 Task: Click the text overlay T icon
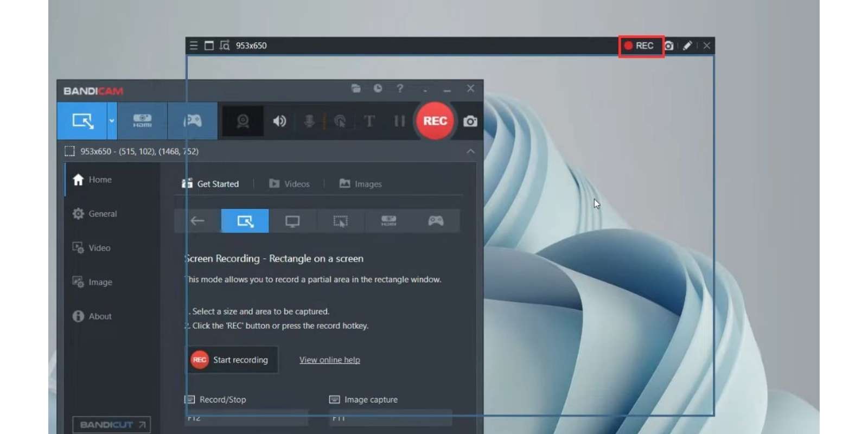(x=369, y=121)
